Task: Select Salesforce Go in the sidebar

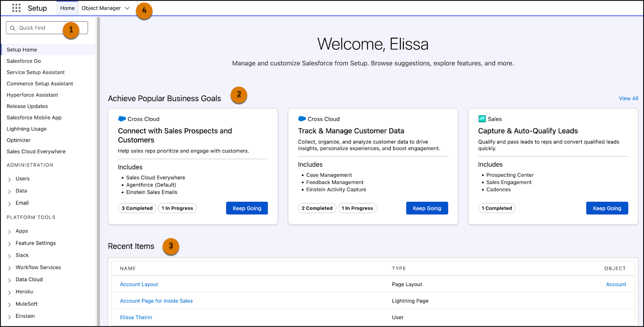Action: click(x=24, y=61)
